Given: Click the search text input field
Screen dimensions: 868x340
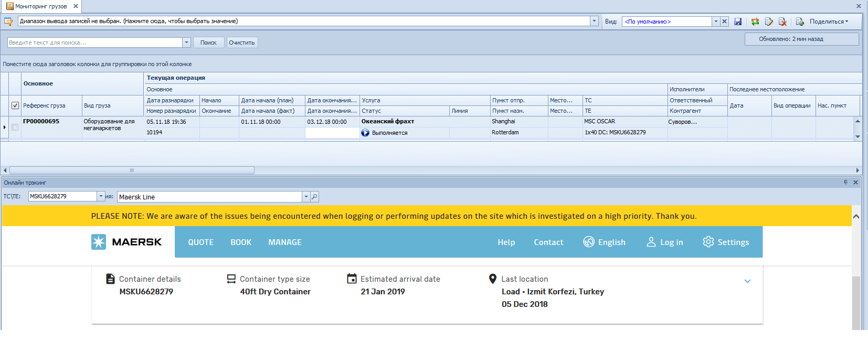Looking at the screenshot, I should pyautogui.click(x=94, y=42).
